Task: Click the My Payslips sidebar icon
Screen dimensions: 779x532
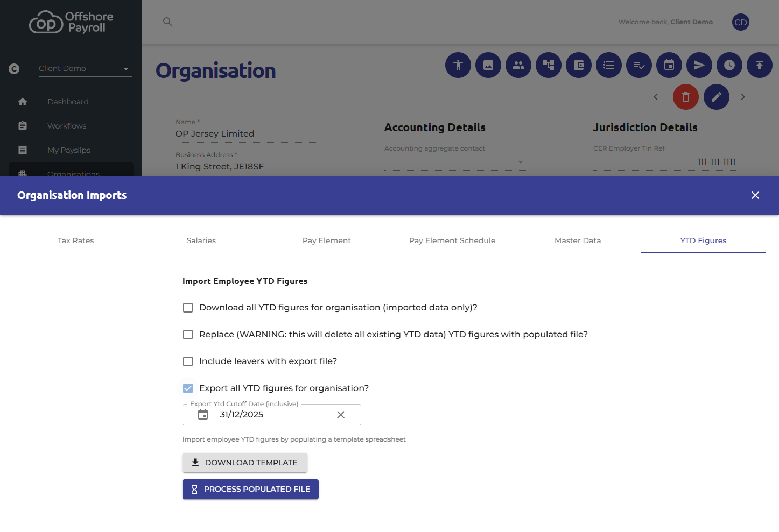Action: pos(23,150)
